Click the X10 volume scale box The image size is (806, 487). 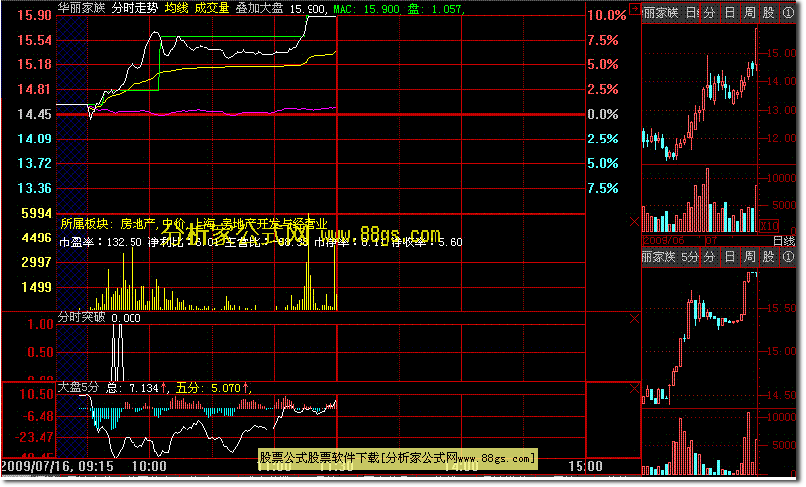[769, 226]
